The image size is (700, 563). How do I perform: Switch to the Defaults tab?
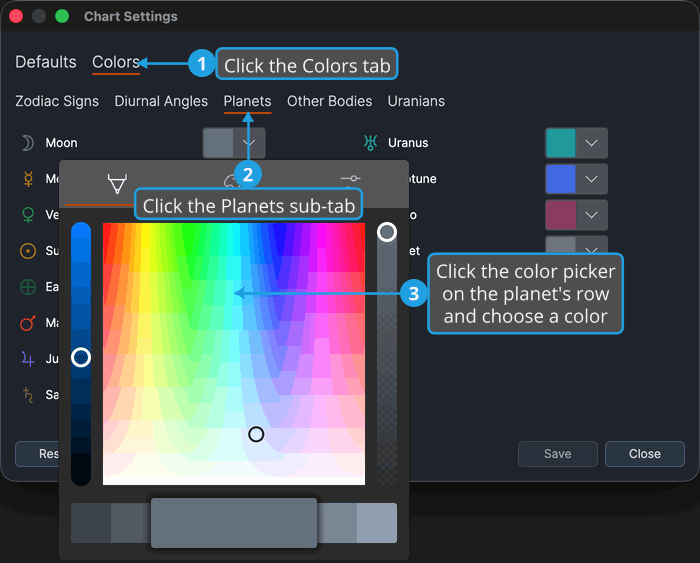[x=46, y=62]
